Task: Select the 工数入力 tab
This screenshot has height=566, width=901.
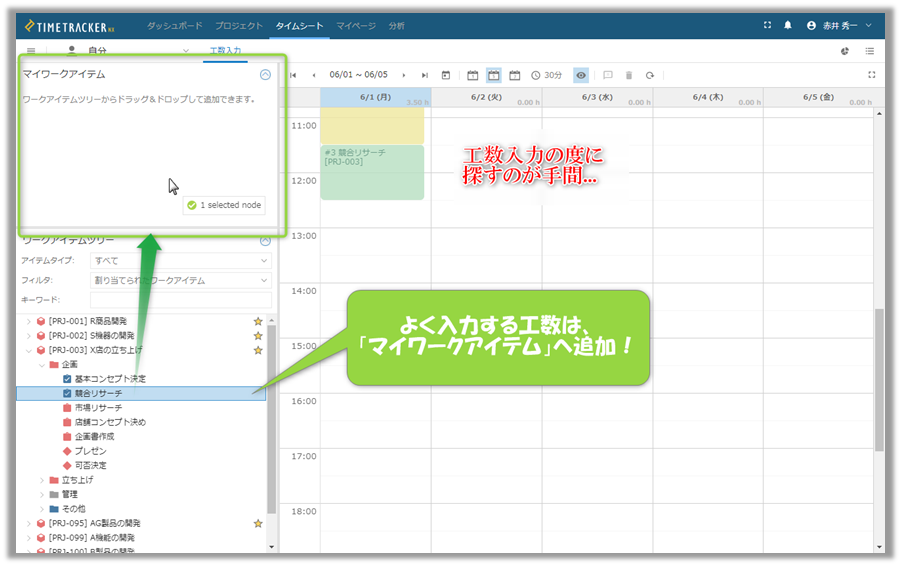Action: point(225,51)
